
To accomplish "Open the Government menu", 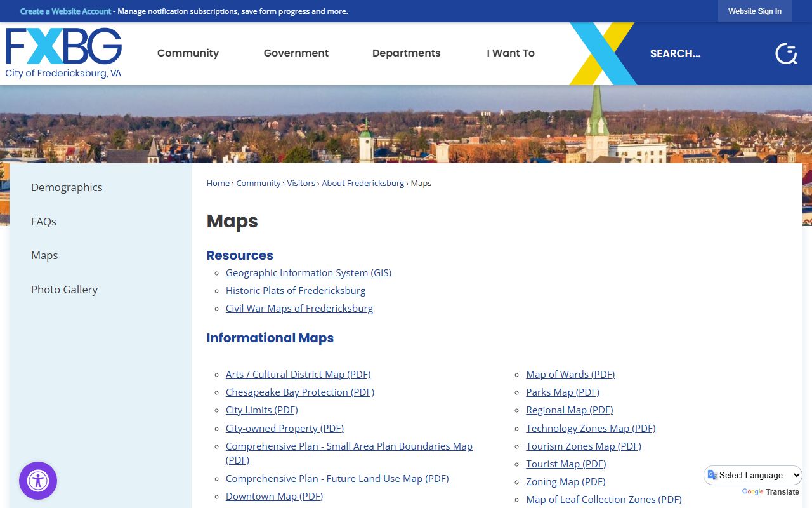I will [x=296, y=53].
